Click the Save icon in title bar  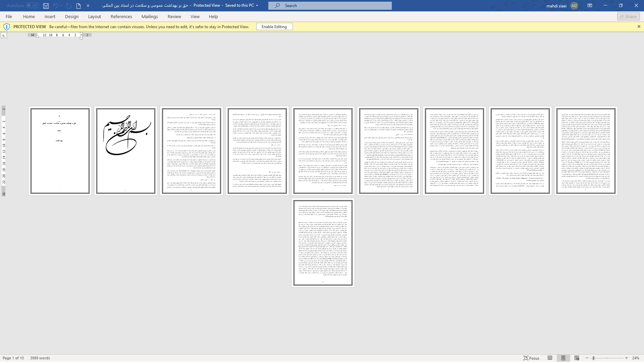point(46,6)
